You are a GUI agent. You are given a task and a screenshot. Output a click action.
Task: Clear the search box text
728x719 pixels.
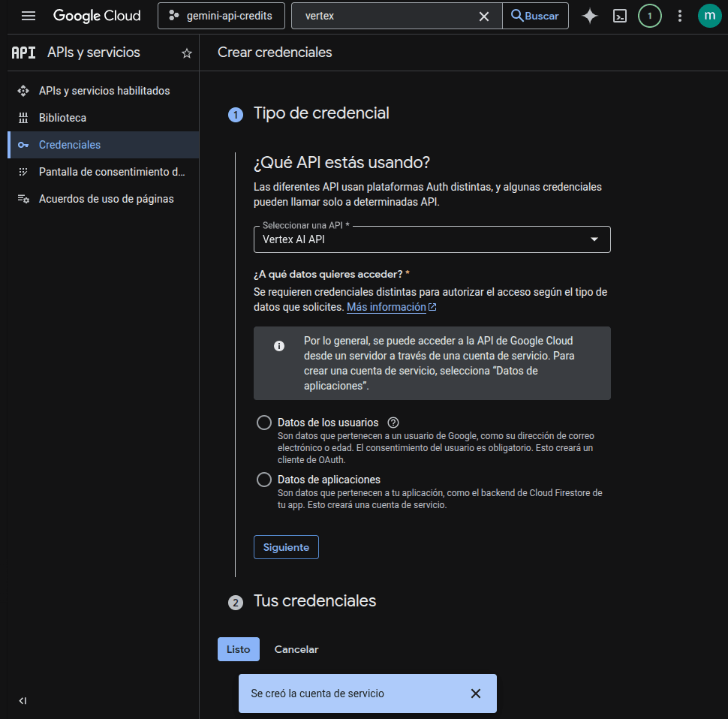[x=484, y=17]
